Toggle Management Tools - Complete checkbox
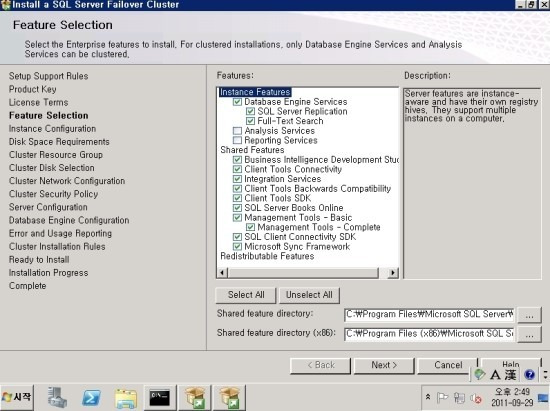Image resolution: width=550 pixels, height=411 pixels. (x=250, y=227)
